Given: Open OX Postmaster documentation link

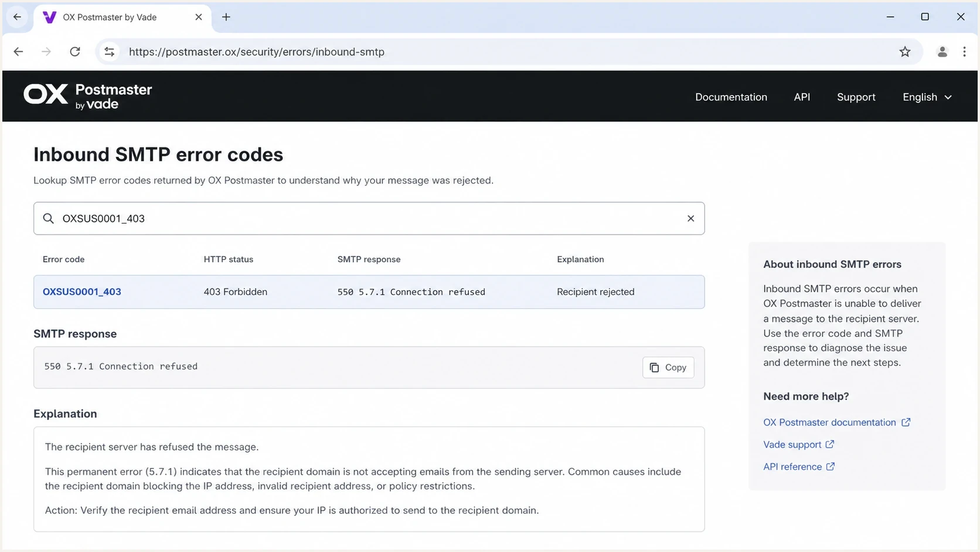Looking at the screenshot, I should pyautogui.click(x=829, y=422).
